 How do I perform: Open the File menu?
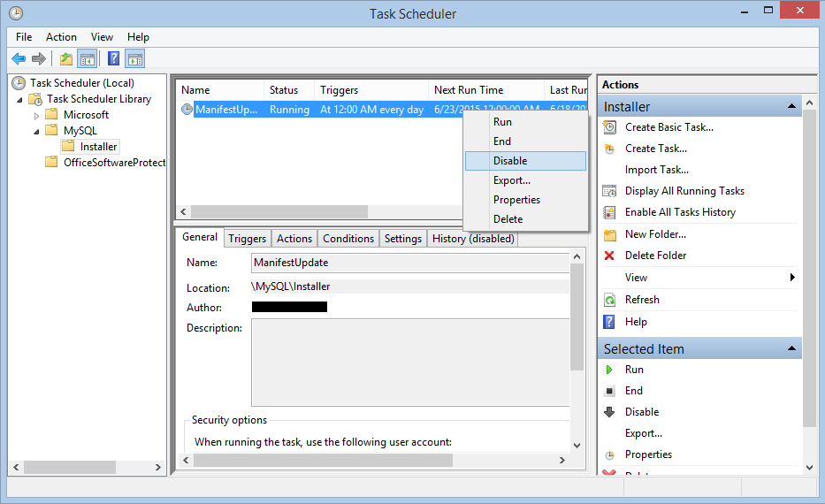click(x=24, y=37)
